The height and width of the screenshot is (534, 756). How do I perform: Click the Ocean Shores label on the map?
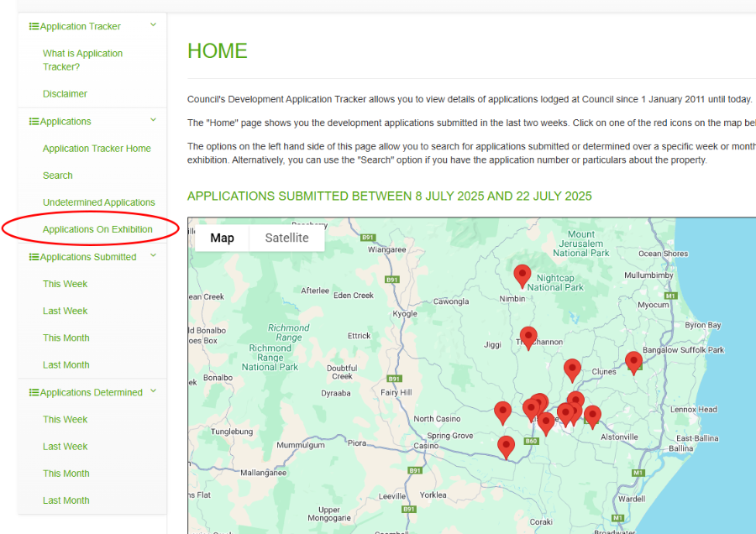664,254
